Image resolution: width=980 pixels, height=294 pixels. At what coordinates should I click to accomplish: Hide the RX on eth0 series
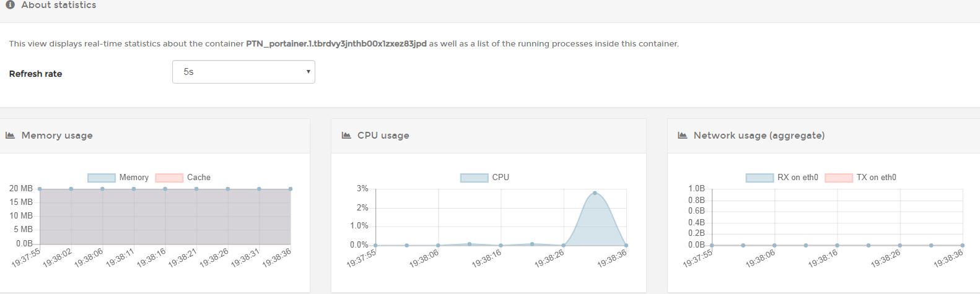797,178
